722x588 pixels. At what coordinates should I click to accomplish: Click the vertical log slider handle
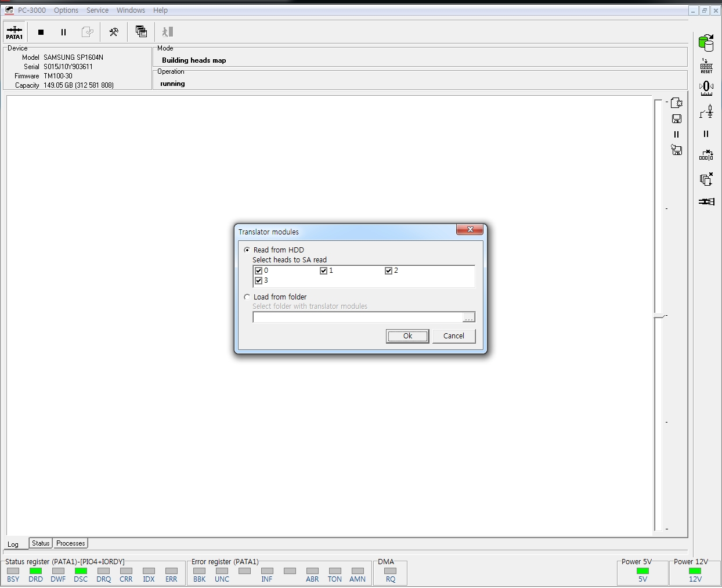[x=659, y=316]
